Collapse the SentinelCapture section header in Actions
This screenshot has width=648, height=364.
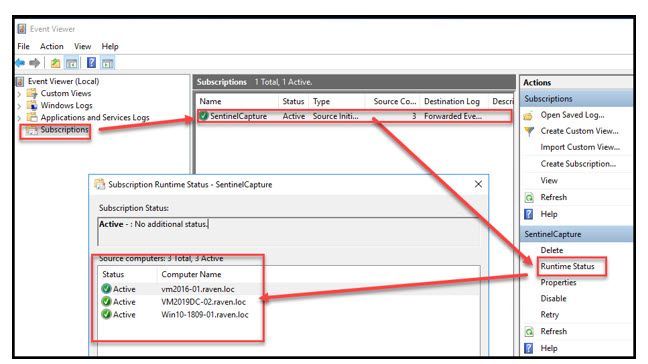[x=576, y=234]
